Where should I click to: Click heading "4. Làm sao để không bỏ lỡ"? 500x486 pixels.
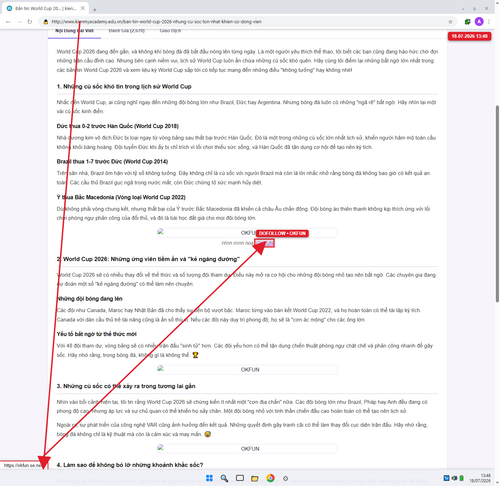point(130,465)
